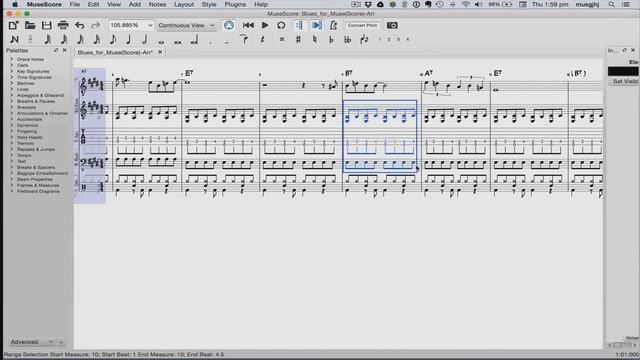Rewind playback to start

[248, 25]
